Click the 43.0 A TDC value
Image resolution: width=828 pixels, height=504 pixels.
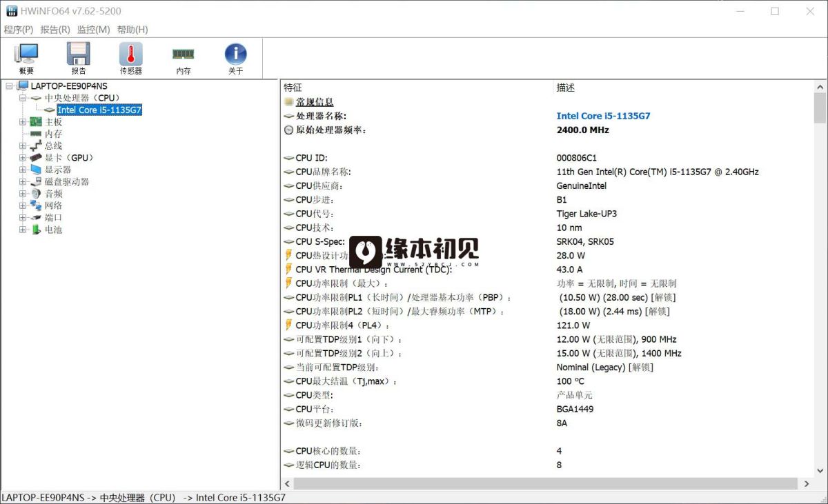pos(569,270)
